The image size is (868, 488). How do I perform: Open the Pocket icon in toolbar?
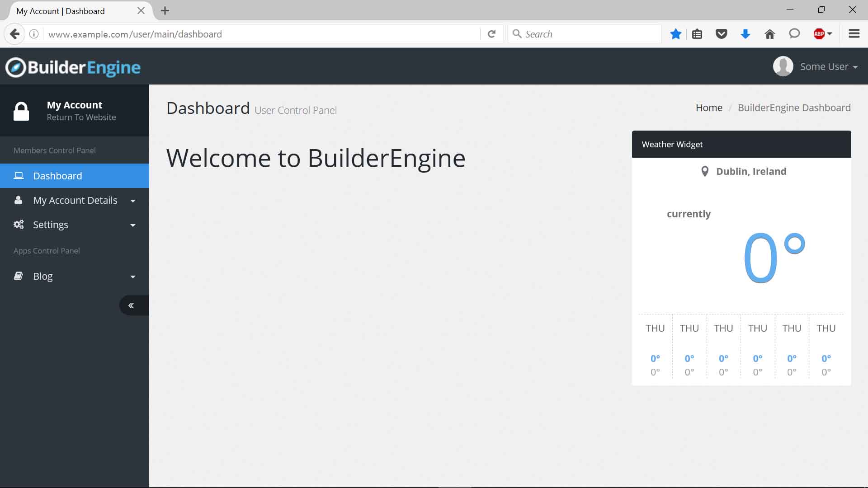721,34
